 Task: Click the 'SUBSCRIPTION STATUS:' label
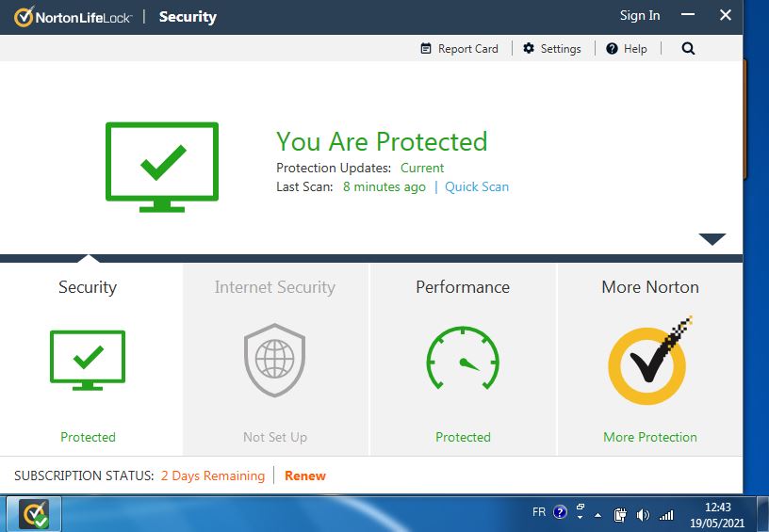tap(84, 476)
